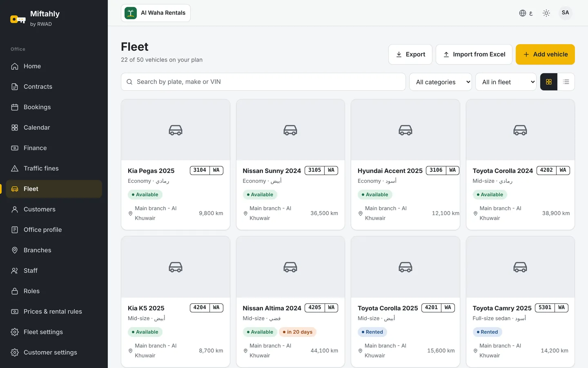Viewport: 588px width, 368px height.
Task: Open Al Waha Rentals office switcher
Action: [x=156, y=13]
